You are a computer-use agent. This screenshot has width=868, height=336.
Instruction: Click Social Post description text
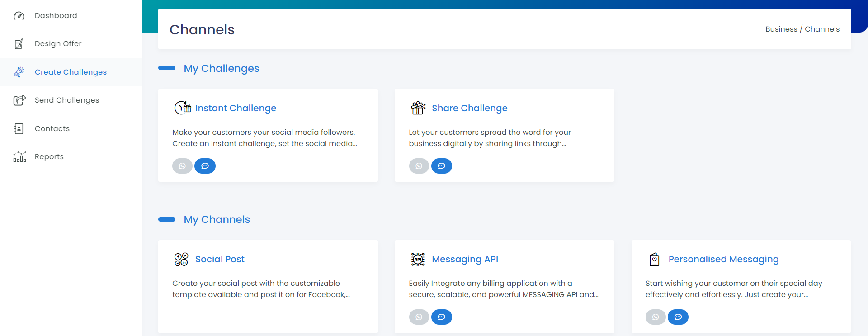(x=261, y=289)
